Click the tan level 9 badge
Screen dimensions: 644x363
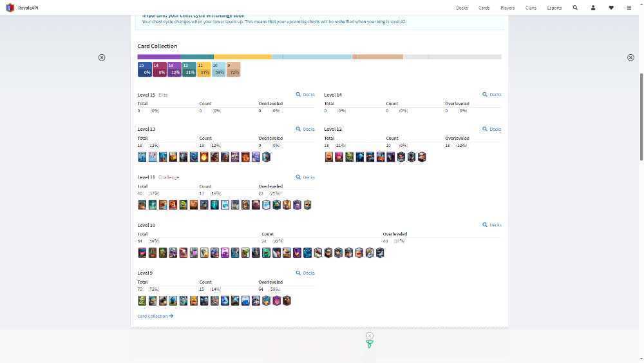233,69
